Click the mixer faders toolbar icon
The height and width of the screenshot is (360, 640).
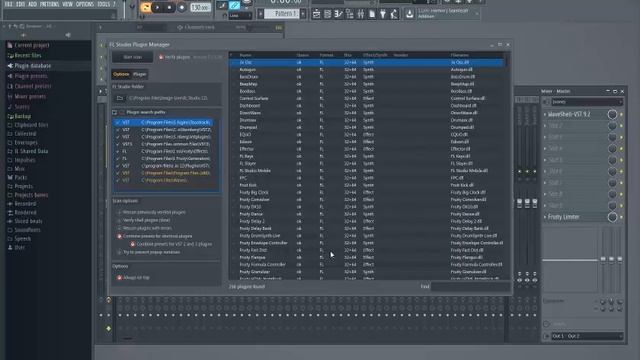(361, 14)
